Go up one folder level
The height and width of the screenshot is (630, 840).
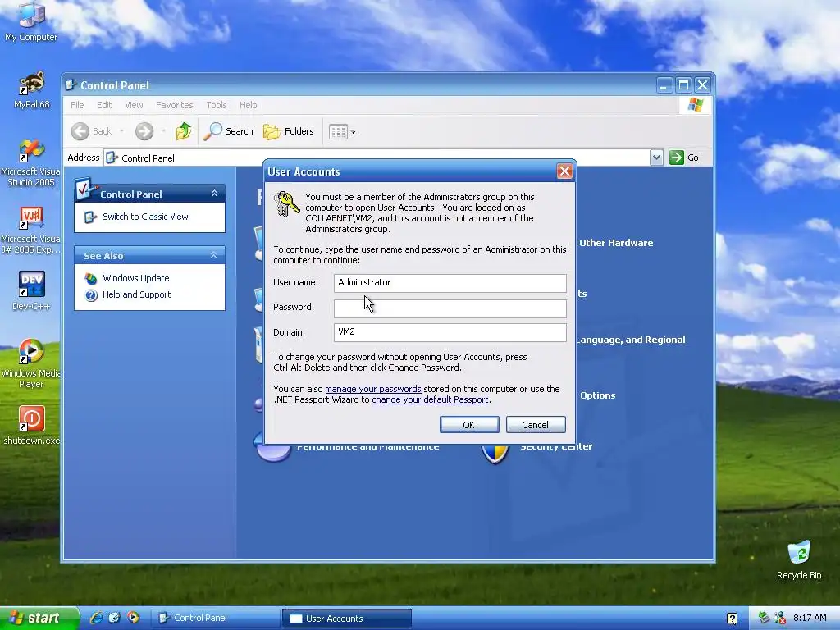(184, 131)
